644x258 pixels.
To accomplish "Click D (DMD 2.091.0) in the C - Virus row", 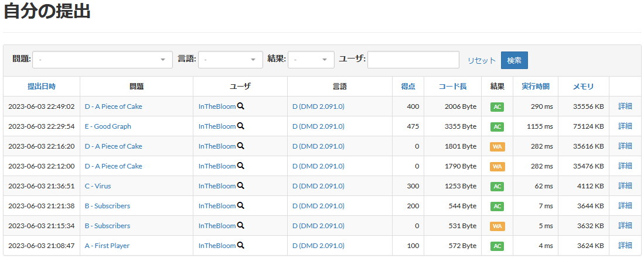I will 318,186.
